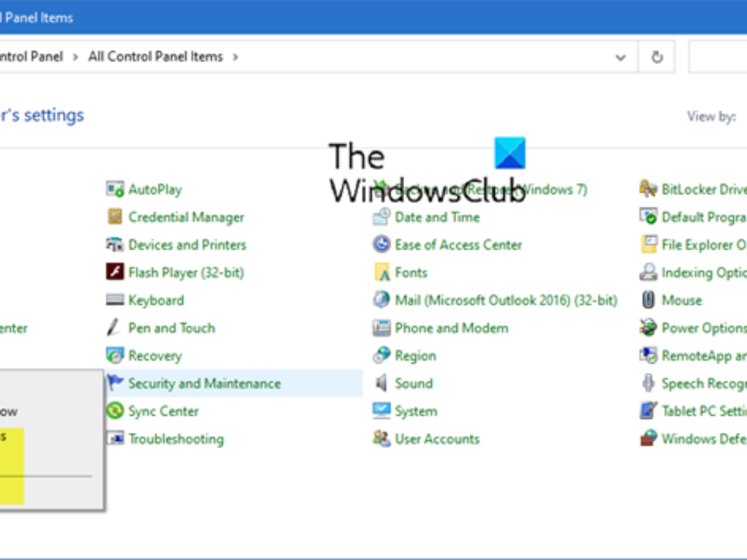
Task: Go to File Explorer Options
Action: pyautogui.click(x=704, y=245)
